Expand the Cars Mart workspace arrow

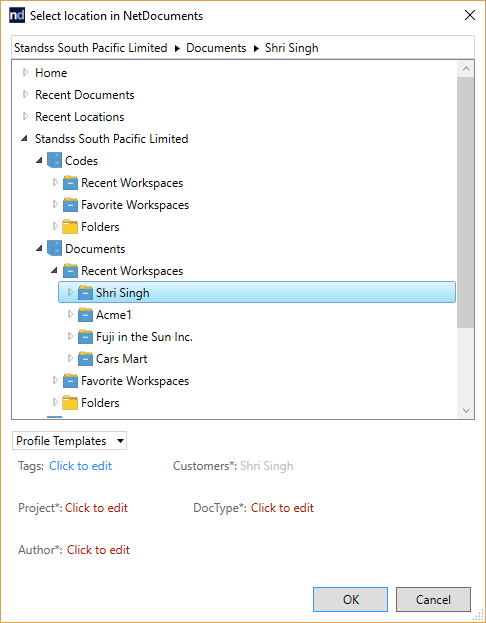point(70,358)
